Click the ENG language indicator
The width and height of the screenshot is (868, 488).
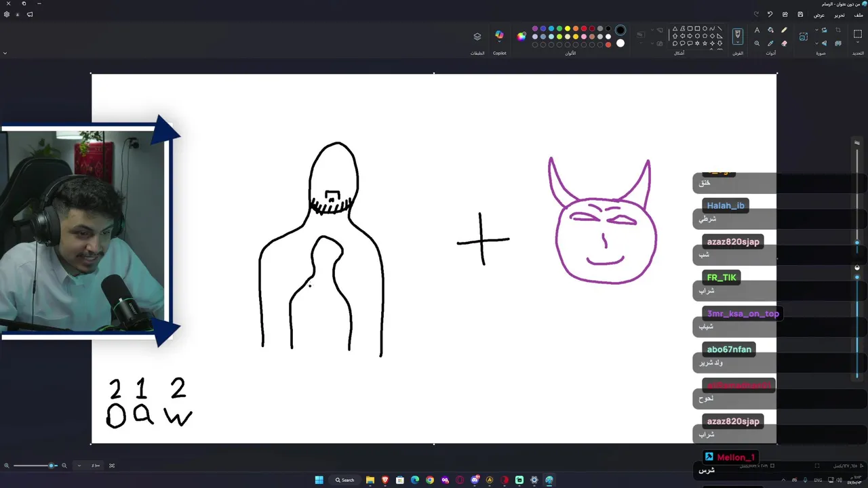point(818,480)
